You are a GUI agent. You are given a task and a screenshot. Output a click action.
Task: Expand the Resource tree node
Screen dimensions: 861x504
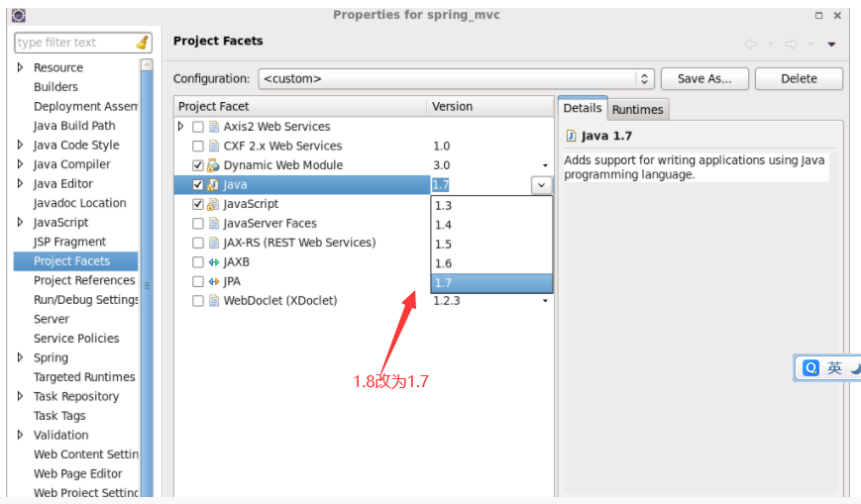click(21, 67)
